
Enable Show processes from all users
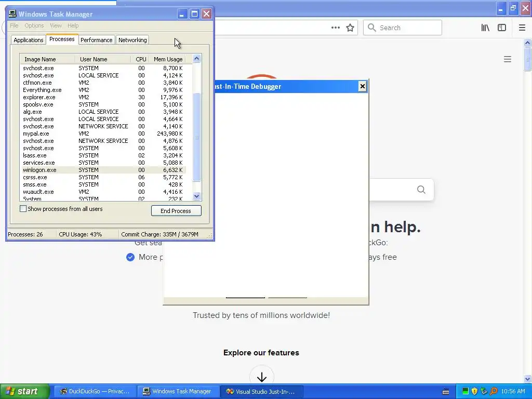tap(23, 209)
